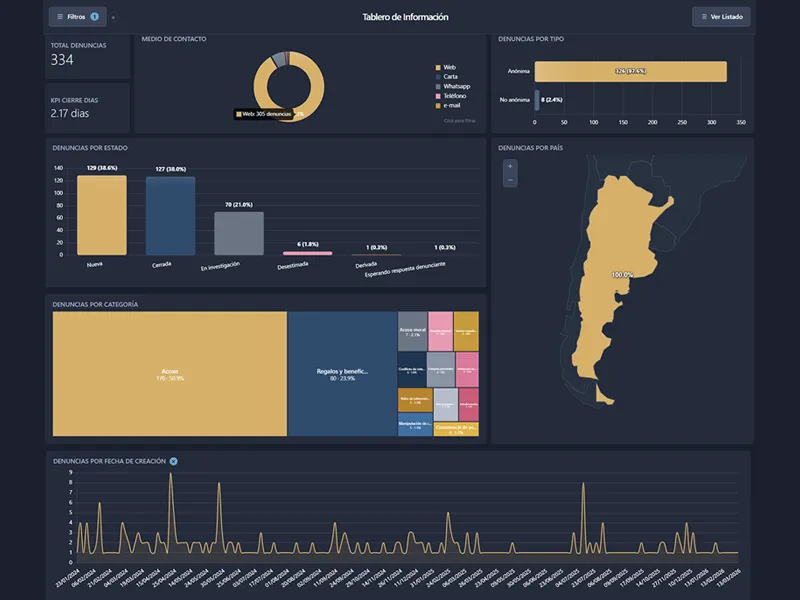This screenshot has width=800, height=600.
Task: Select Regalos y beneficios treemap tile
Action: click(342, 373)
